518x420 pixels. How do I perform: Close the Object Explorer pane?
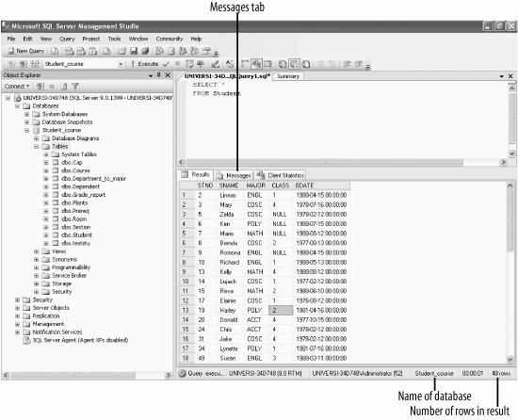click(168, 75)
